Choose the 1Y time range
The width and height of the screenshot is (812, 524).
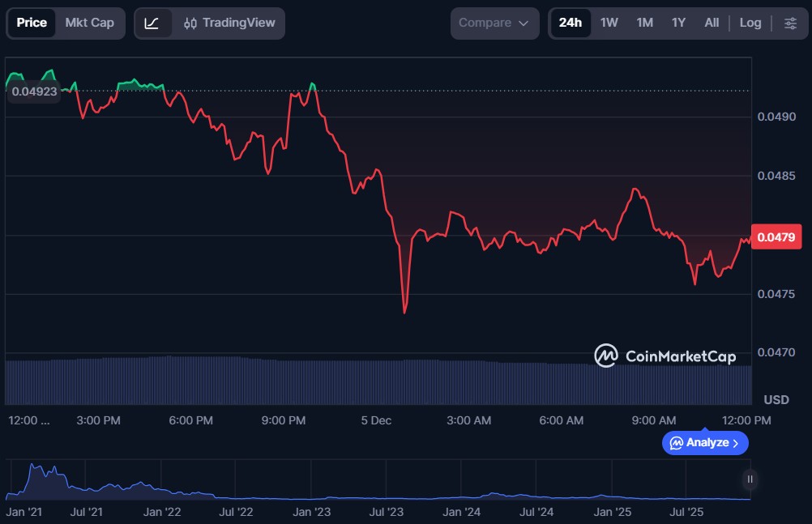tap(678, 23)
